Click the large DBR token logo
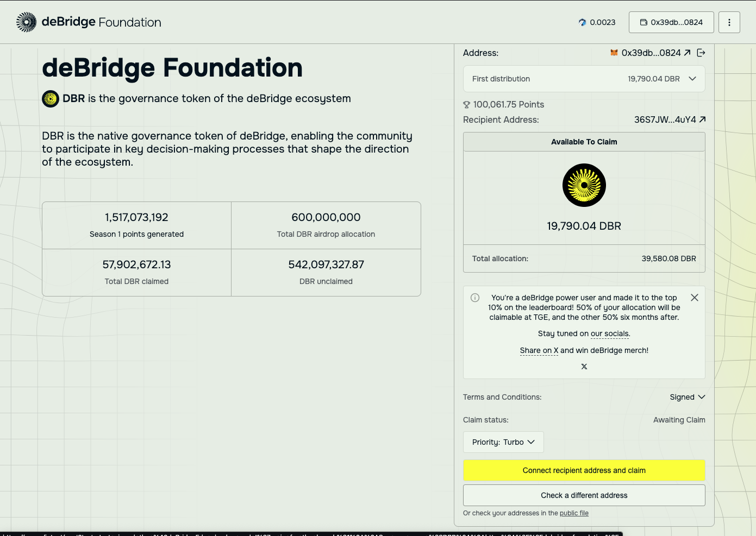 (x=584, y=185)
